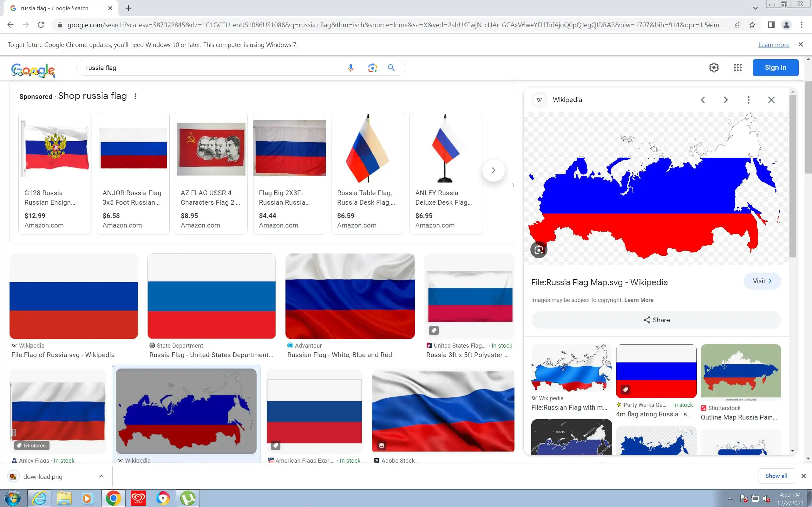Click the Google Apps grid icon

[737, 68]
